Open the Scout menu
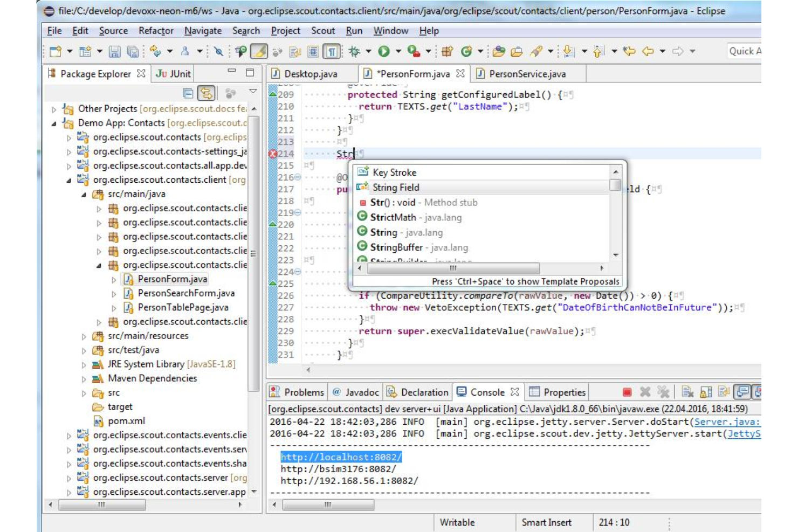 tap(323, 31)
